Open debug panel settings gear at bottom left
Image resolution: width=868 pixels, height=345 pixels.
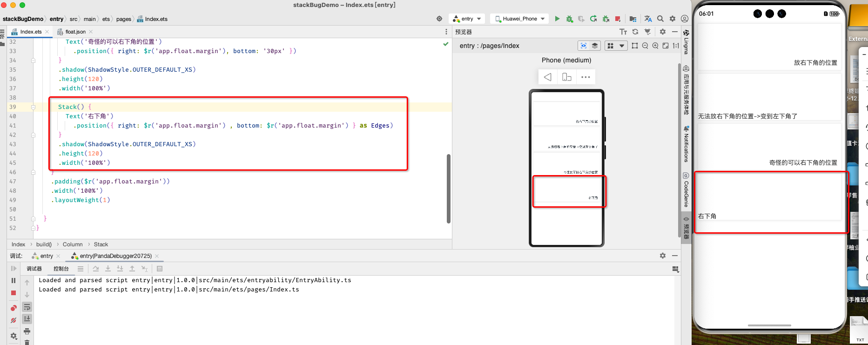(13, 336)
